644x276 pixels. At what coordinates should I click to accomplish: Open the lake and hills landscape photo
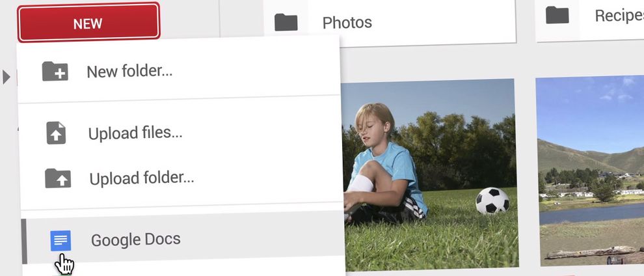(x=591, y=171)
